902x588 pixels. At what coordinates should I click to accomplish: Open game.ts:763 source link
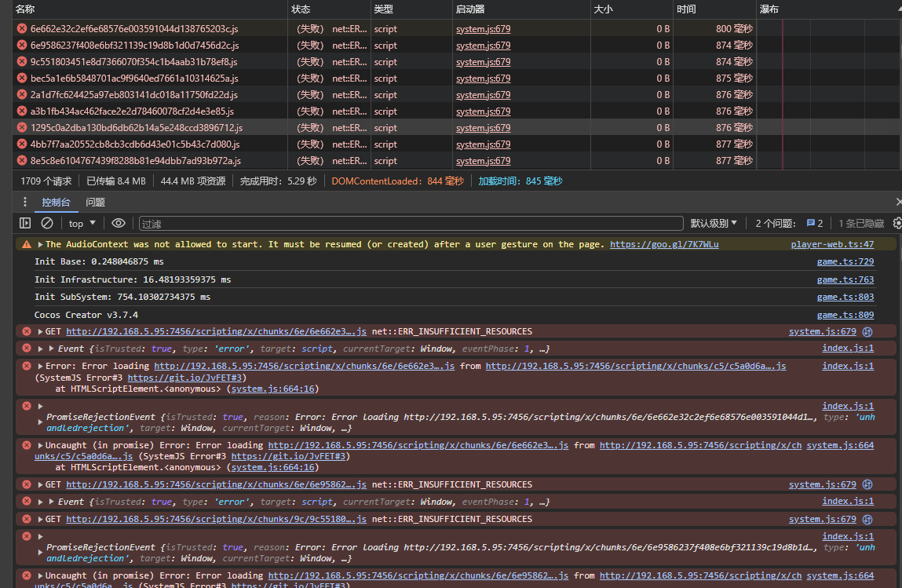(845, 279)
